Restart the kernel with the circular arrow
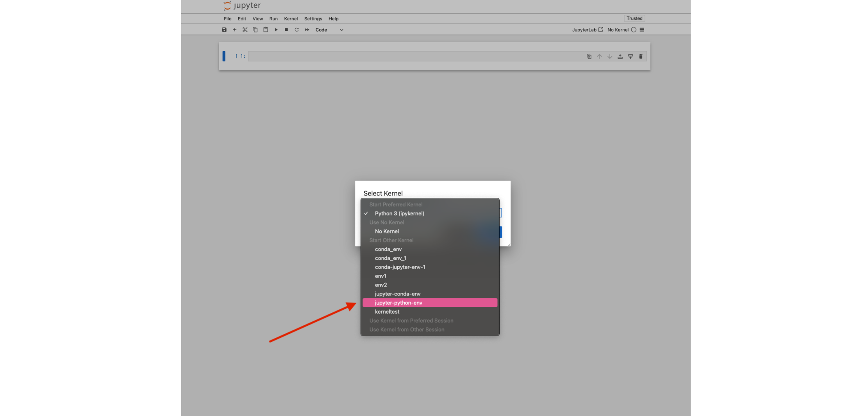 pyautogui.click(x=296, y=30)
